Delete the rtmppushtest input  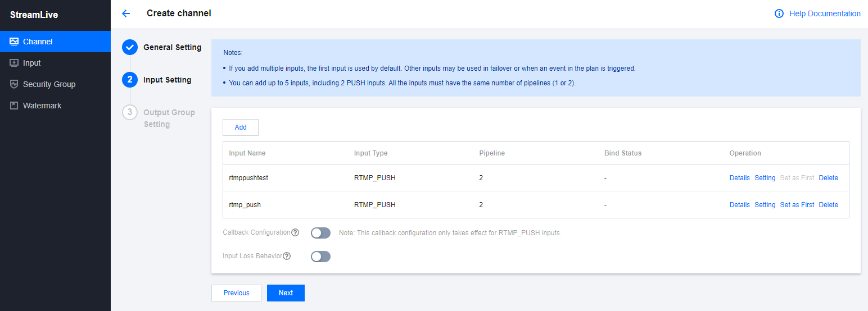(x=828, y=178)
